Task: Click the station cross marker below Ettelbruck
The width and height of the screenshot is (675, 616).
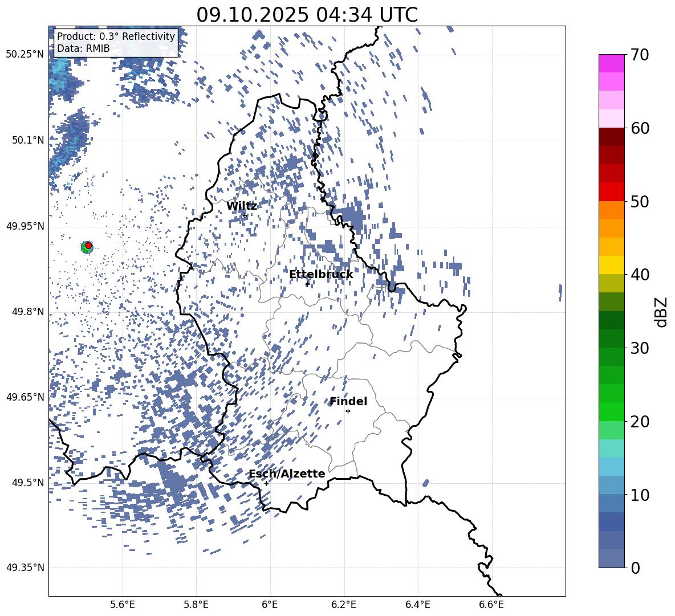Action: coord(307,284)
